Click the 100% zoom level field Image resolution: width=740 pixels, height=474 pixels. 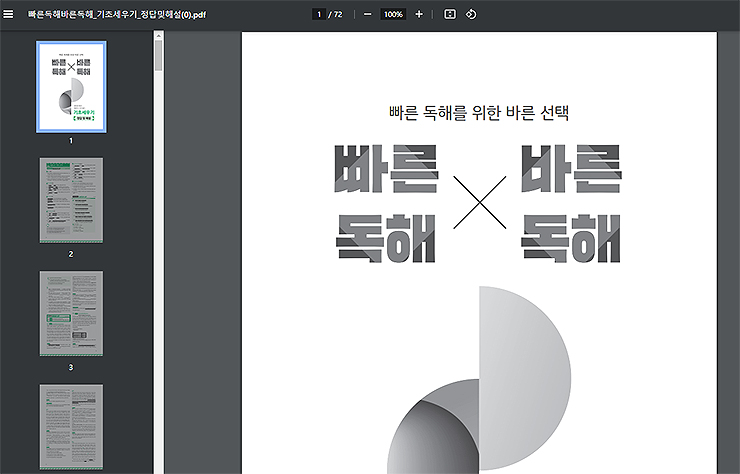click(393, 14)
